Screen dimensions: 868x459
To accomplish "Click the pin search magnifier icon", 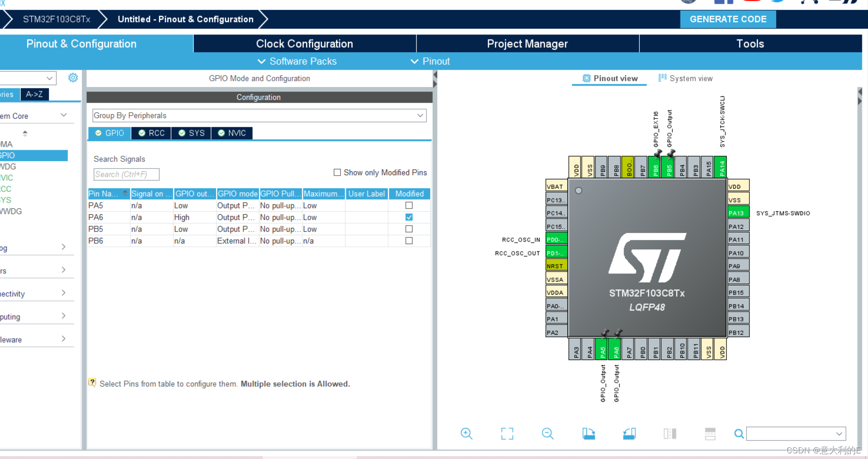I will click(x=739, y=434).
